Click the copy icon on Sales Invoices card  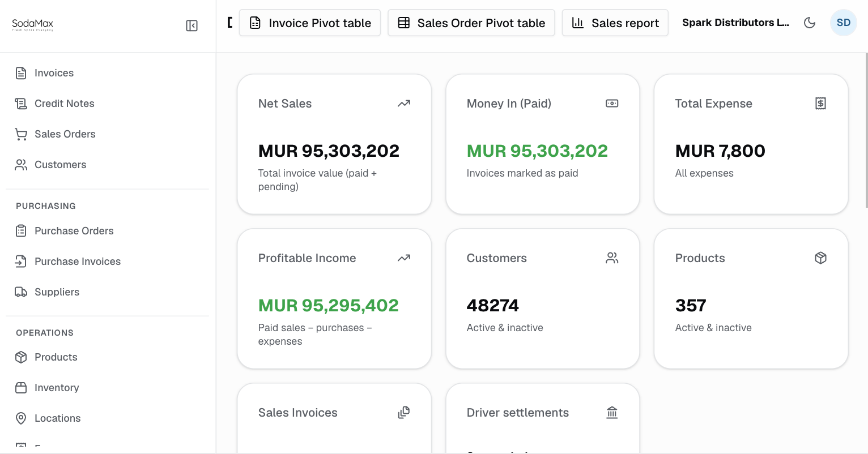click(404, 413)
